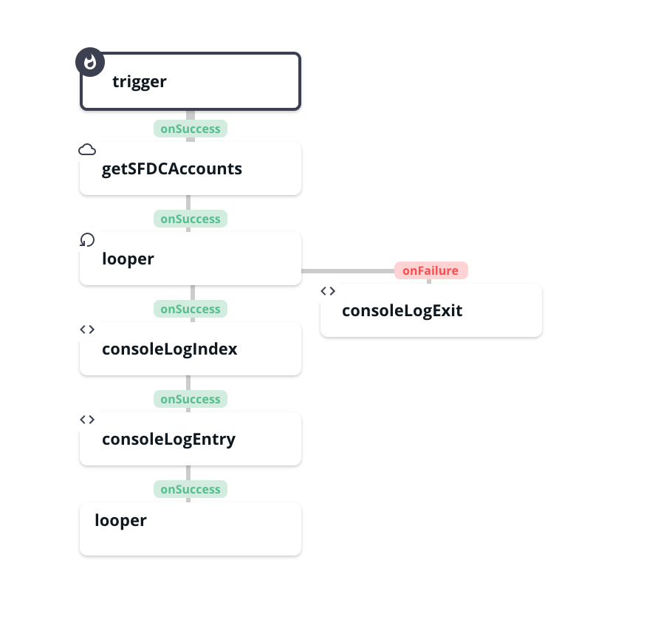Image resolution: width=672 pixels, height=625 pixels.
Task: Select the bottom looper node without icon
Action: [191, 529]
